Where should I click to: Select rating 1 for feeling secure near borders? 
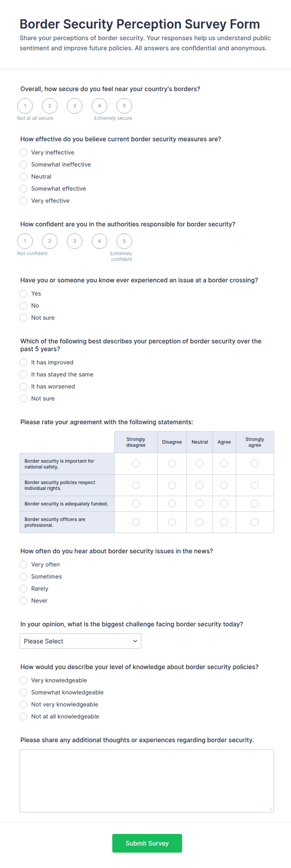[25, 106]
